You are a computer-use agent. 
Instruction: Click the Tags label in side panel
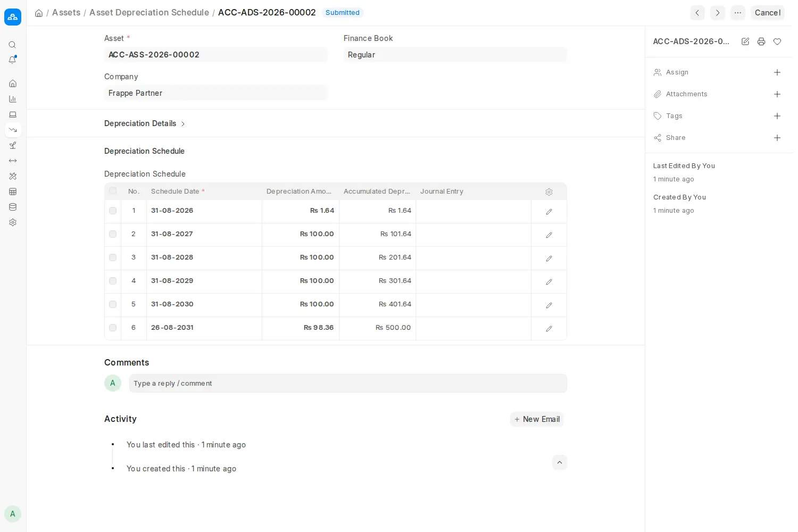coord(674,116)
